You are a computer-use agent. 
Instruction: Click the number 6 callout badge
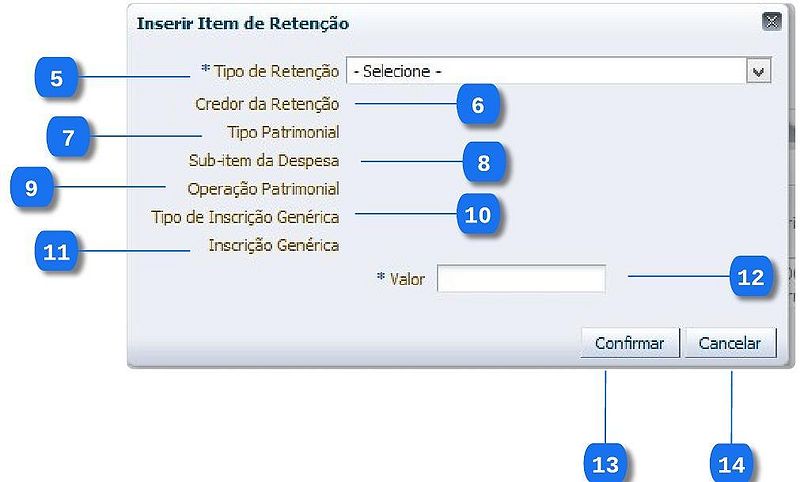pos(478,105)
